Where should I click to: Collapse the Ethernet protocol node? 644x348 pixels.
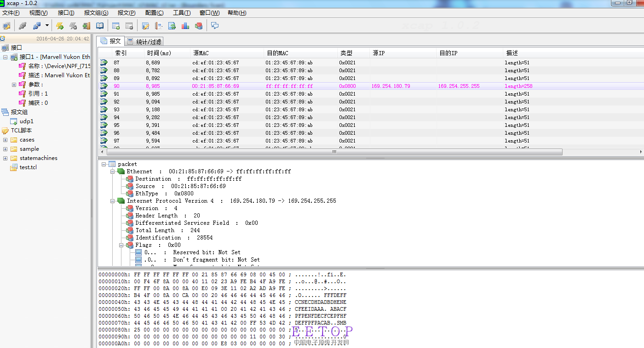point(113,171)
